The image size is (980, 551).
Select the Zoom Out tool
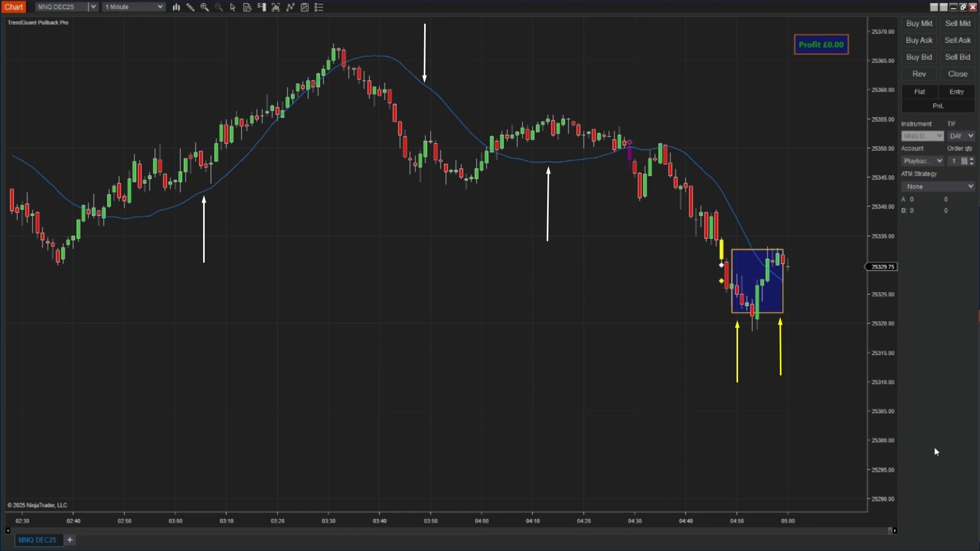219,7
